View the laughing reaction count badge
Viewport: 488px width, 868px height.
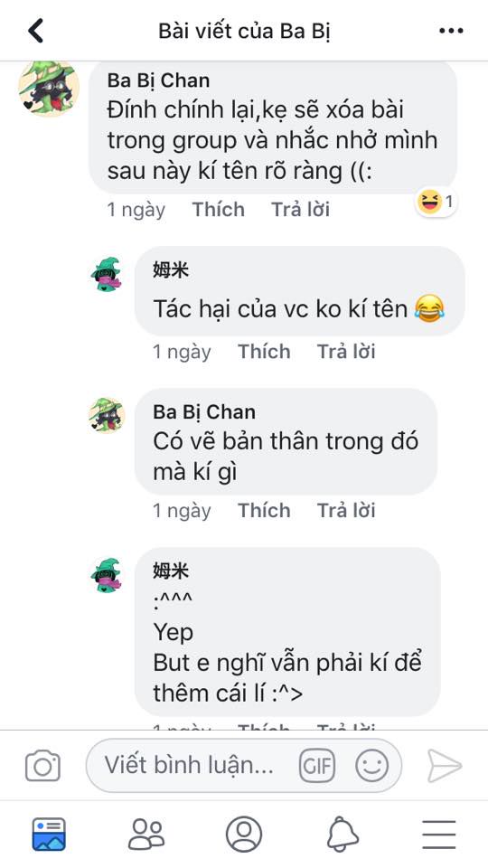coord(436,202)
